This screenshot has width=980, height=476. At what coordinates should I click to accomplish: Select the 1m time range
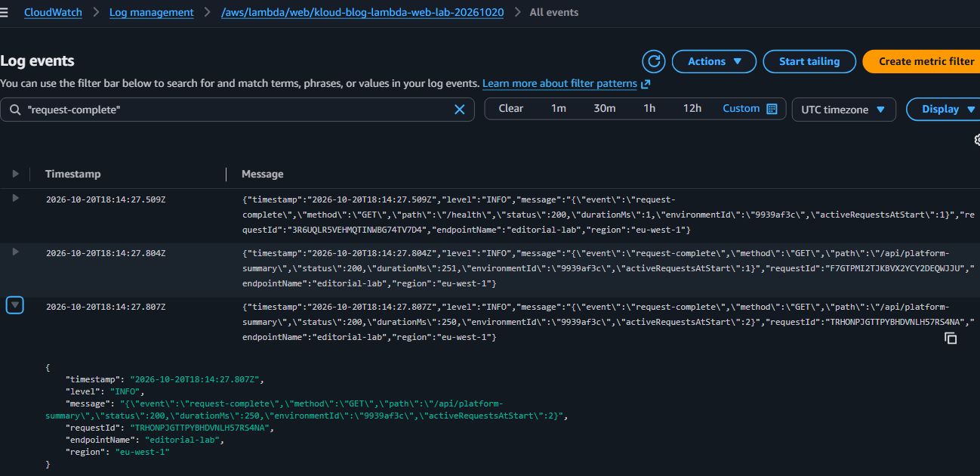tap(559, 109)
